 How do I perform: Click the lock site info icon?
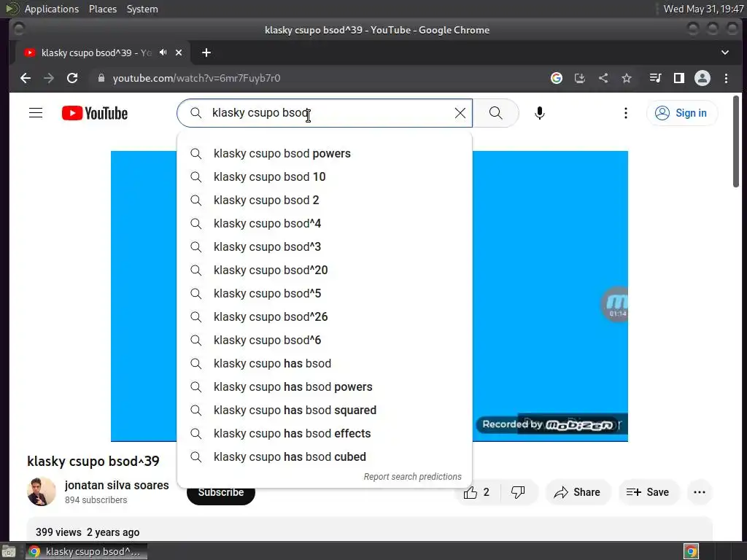coord(101,78)
